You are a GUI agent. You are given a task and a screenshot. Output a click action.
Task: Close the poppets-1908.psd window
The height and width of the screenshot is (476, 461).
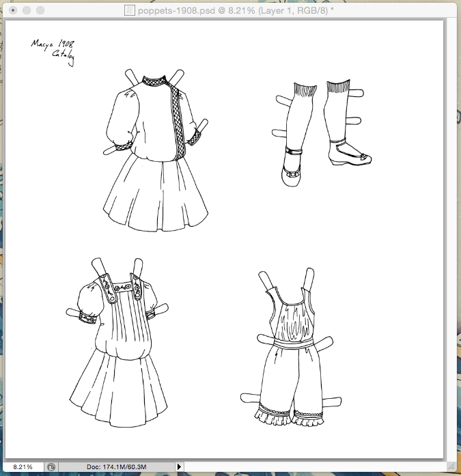(x=13, y=10)
